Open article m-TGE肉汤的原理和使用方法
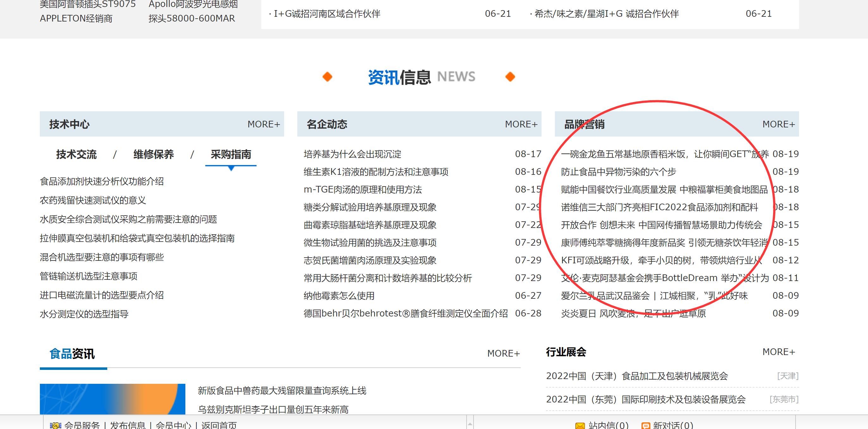This screenshot has width=868, height=429. (x=363, y=190)
